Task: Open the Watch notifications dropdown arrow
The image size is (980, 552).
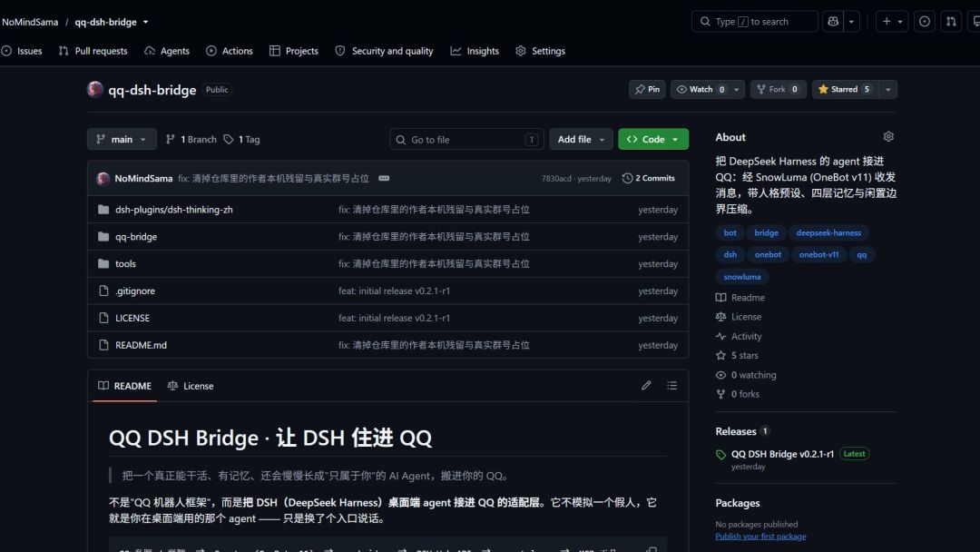Action: pos(737,89)
